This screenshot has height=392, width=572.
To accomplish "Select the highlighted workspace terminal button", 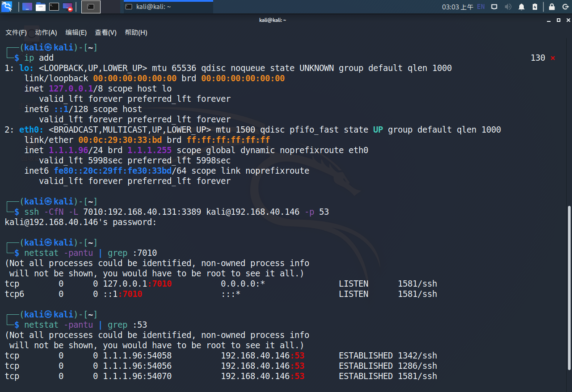I will click(x=91, y=7).
